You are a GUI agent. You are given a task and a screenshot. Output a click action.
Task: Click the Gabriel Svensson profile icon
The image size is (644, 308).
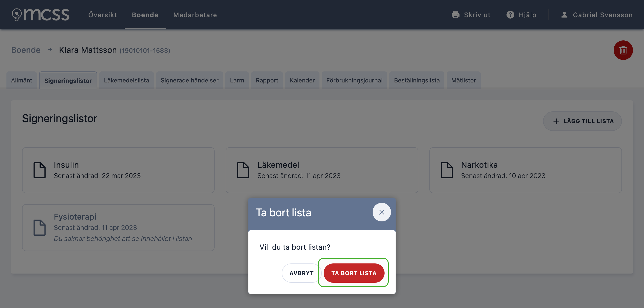pyautogui.click(x=564, y=15)
